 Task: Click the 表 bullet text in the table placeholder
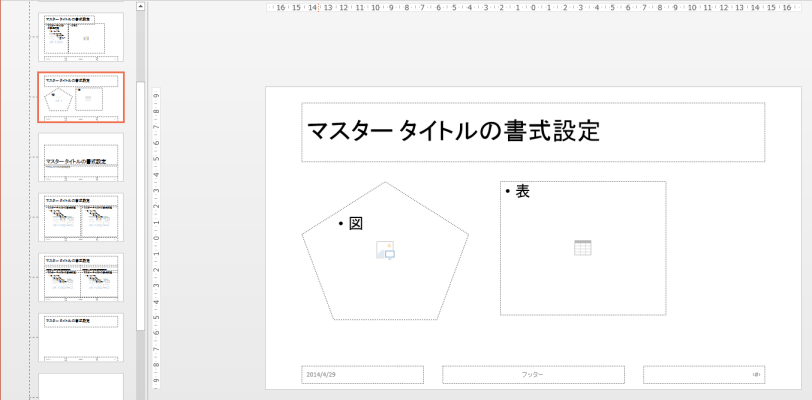coord(523,192)
